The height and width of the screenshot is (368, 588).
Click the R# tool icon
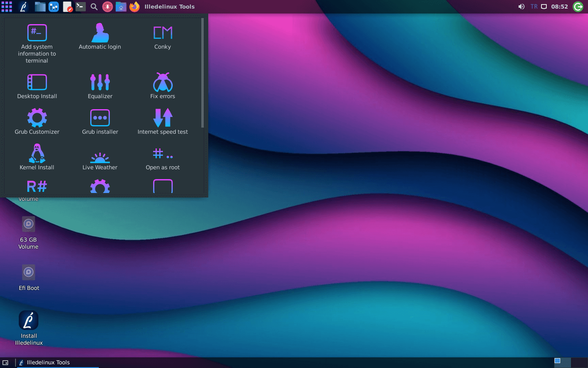pos(37,186)
